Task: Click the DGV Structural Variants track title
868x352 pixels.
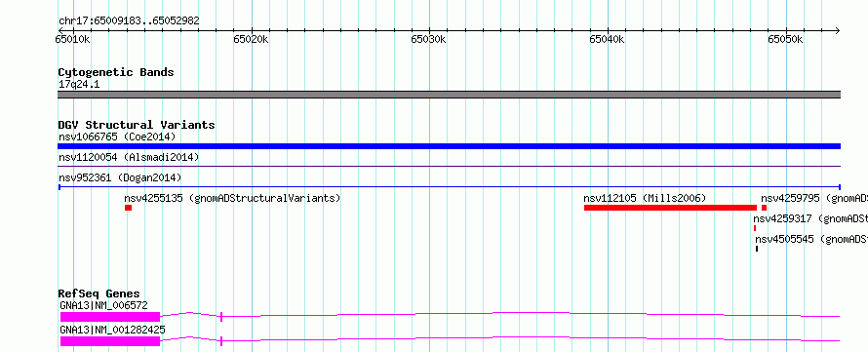Action: 137,125
